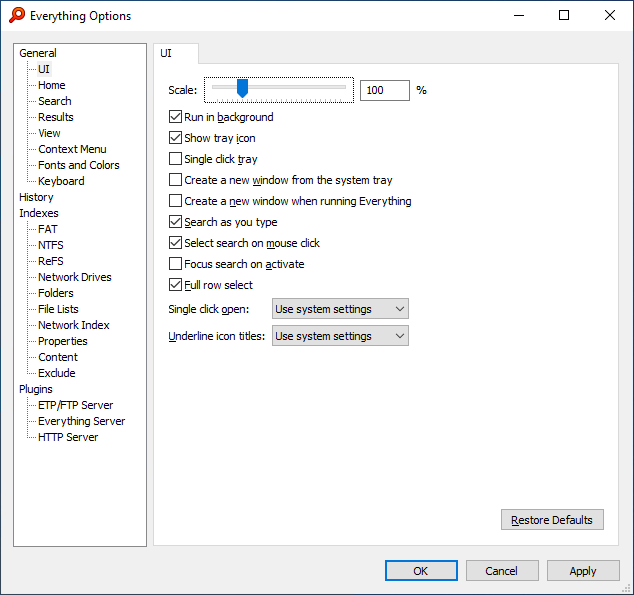Select the Plugins category
Viewport: 634px width, 595px height.
[36, 389]
